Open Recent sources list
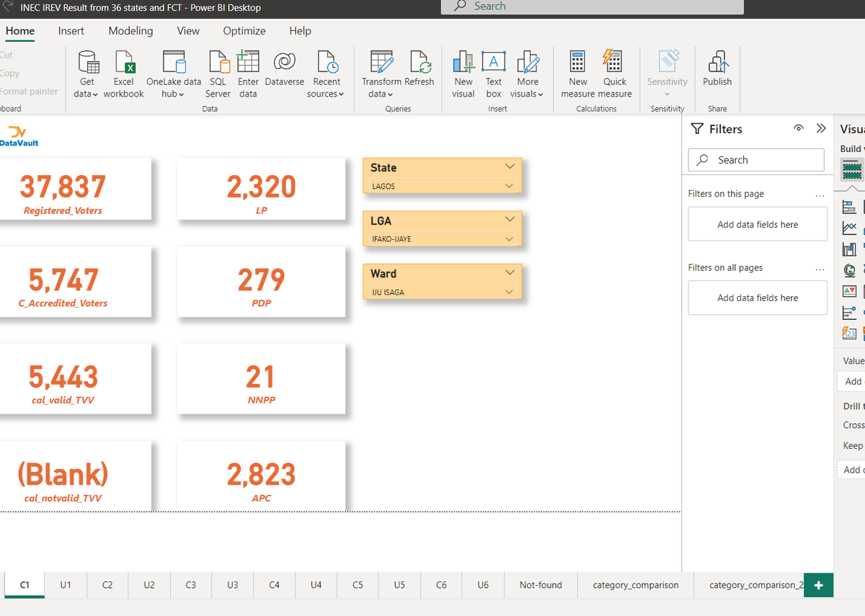Screen dimensions: 865x616 click(326, 75)
